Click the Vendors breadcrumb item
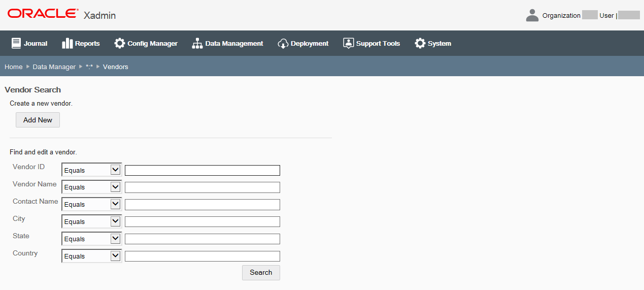 pos(116,67)
